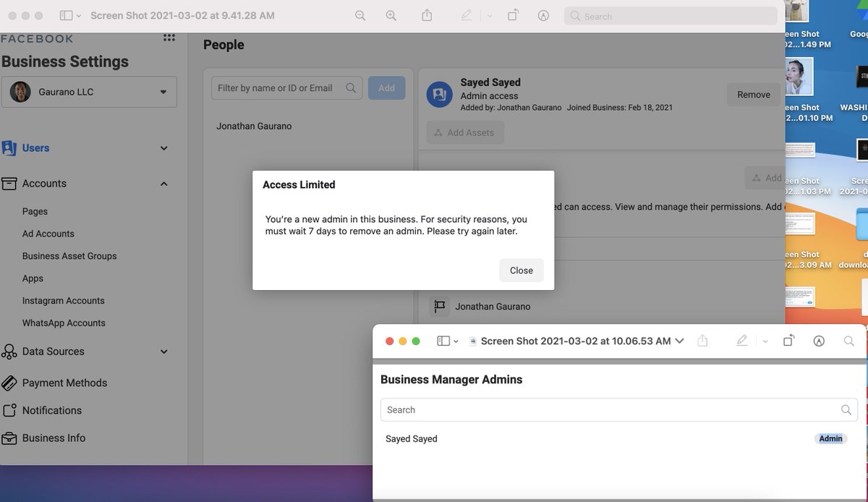Click Sayed Sayed profile avatar icon
This screenshot has width=868, height=502.
[440, 94]
